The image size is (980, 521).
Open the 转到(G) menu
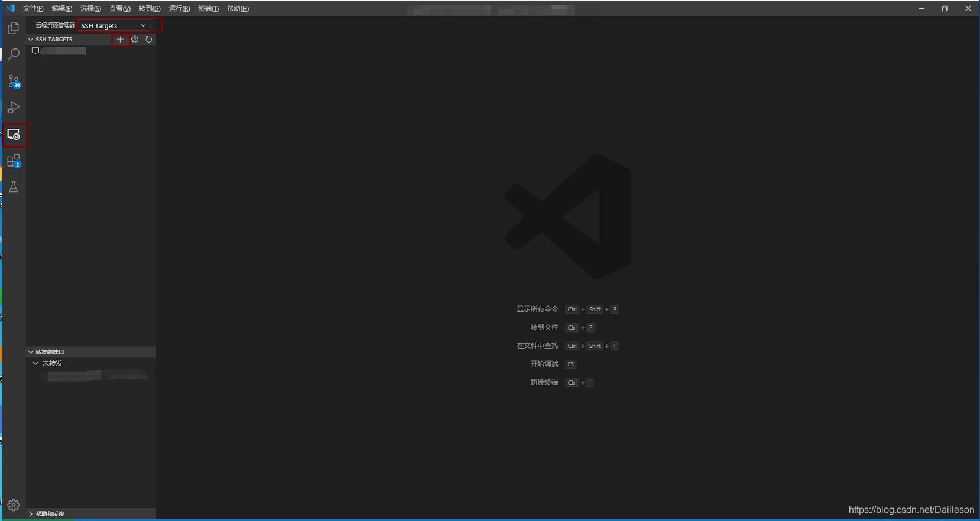pos(150,8)
